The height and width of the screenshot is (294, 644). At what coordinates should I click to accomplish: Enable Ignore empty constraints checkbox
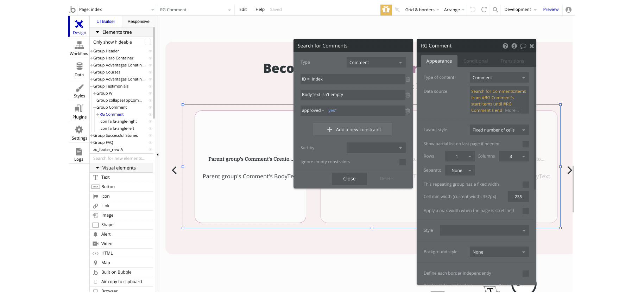pyautogui.click(x=402, y=162)
